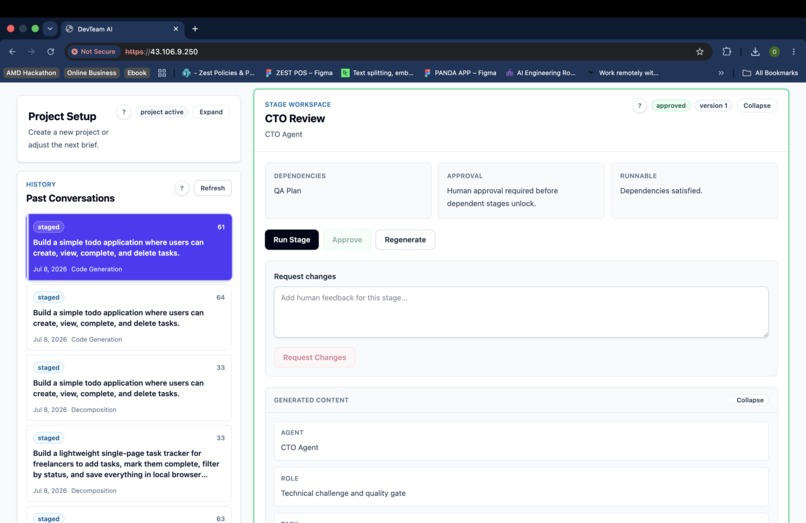The width and height of the screenshot is (806, 523).
Task: Go back using browser back arrow
Action: (12, 51)
